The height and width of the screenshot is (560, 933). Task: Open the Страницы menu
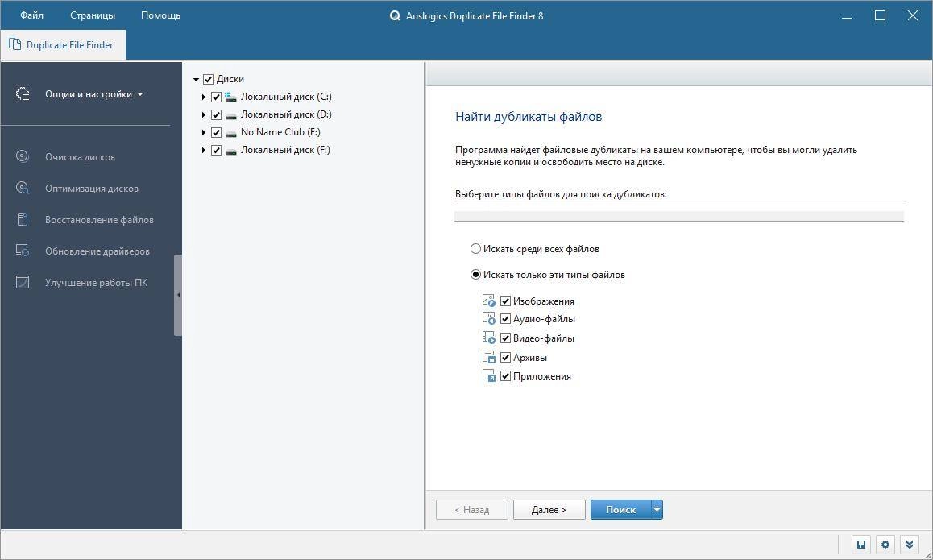pyautogui.click(x=92, y=15)
